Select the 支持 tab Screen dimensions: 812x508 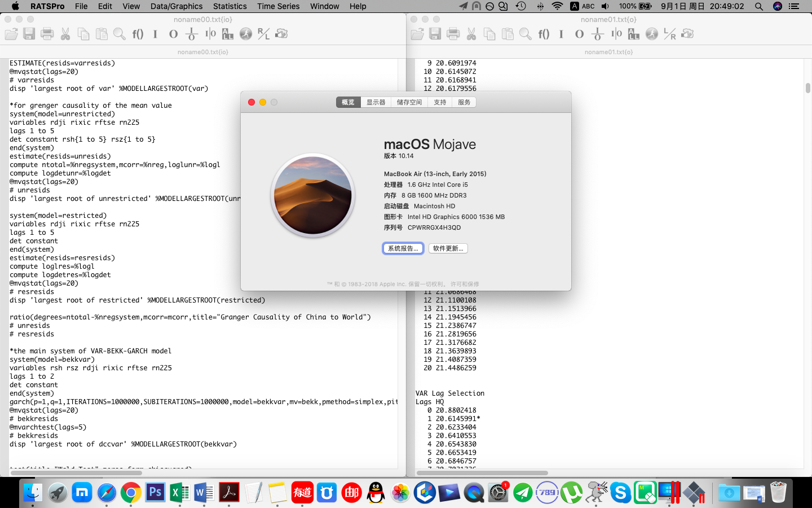[x=440, y=102]
